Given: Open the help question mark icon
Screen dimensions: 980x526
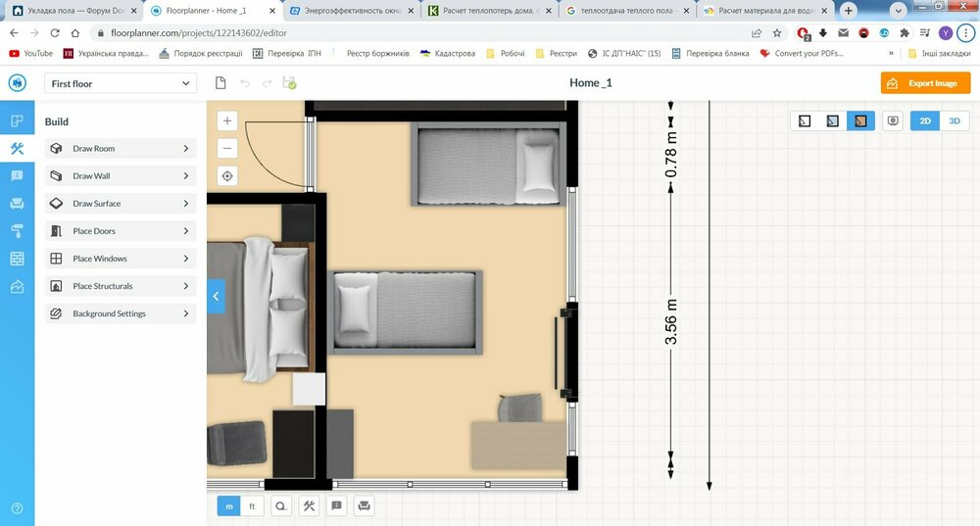Looking at the screenshot, I should pos(17,508).
